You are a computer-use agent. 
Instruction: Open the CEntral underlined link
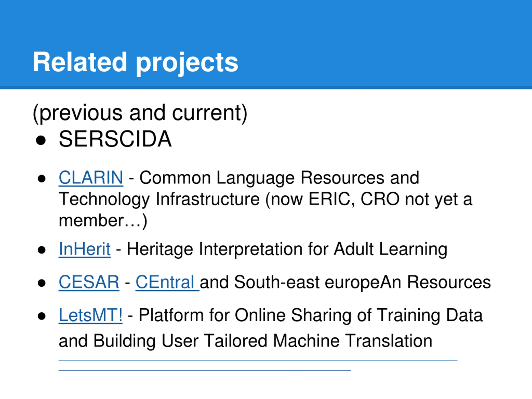[167, 282]
